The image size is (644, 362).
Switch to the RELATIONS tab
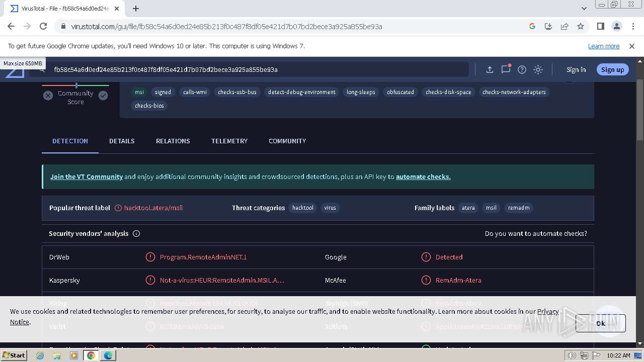coord(173,141)
